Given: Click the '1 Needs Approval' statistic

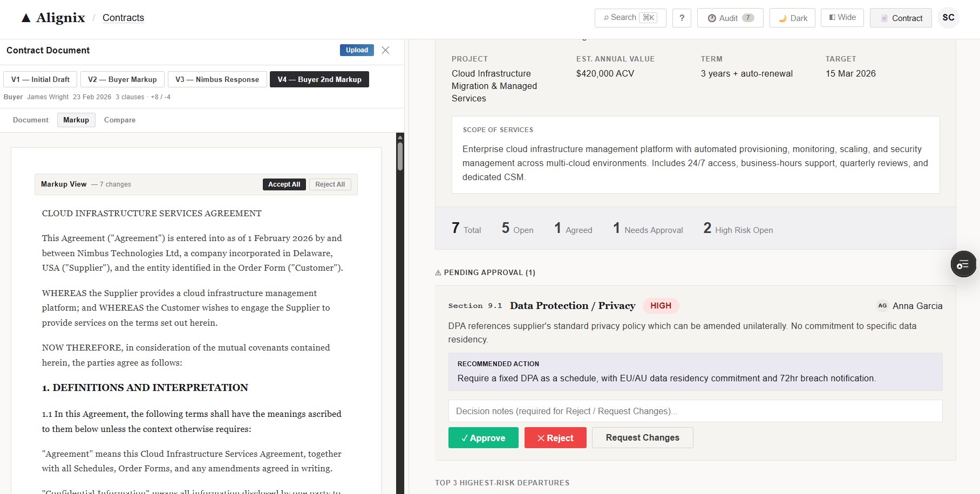Looking at the screenshot, I should [x=648, y=229].
